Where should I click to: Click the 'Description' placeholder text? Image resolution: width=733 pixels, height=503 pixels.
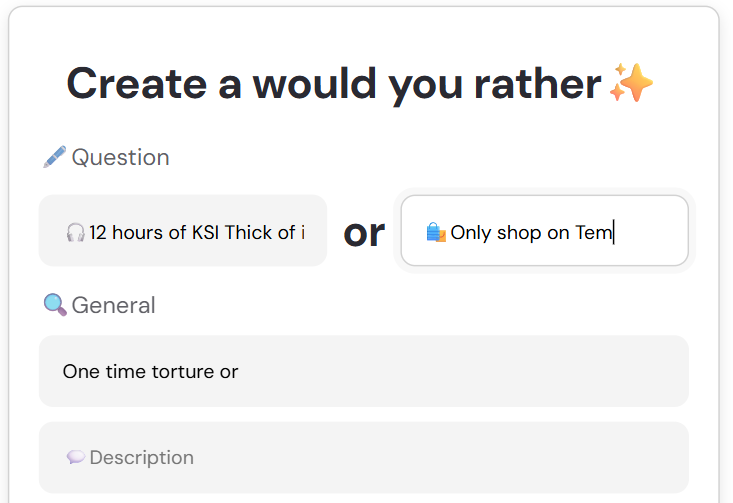142,457
